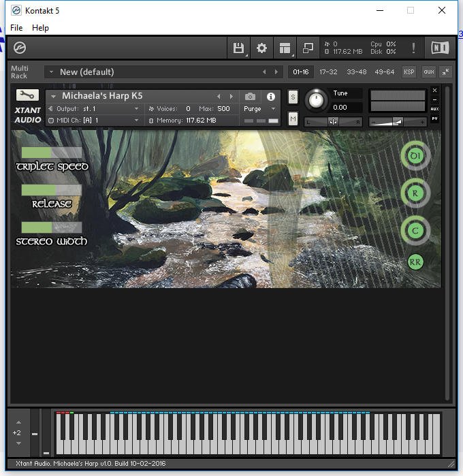The height and width of the screenshot is (476, 463).
Task: Open the File menu
Action: point(16,28)
